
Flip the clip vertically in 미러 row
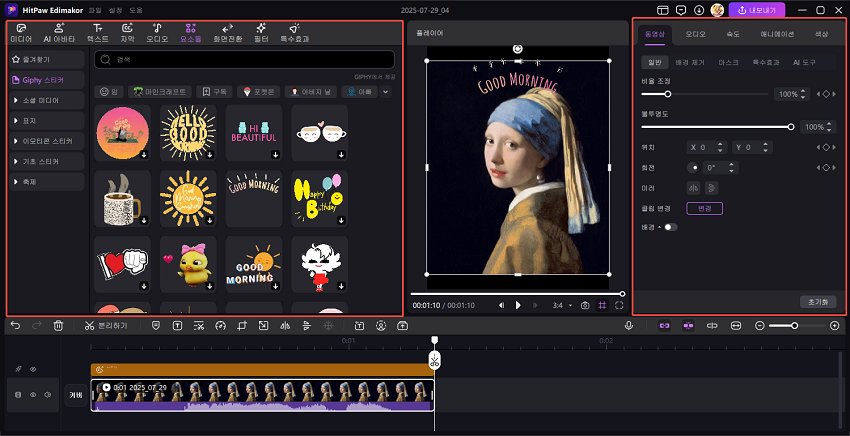coord(712,188)
